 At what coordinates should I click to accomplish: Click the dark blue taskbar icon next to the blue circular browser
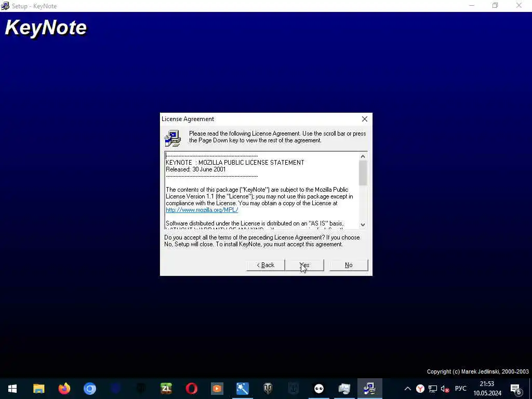[115, 389]
